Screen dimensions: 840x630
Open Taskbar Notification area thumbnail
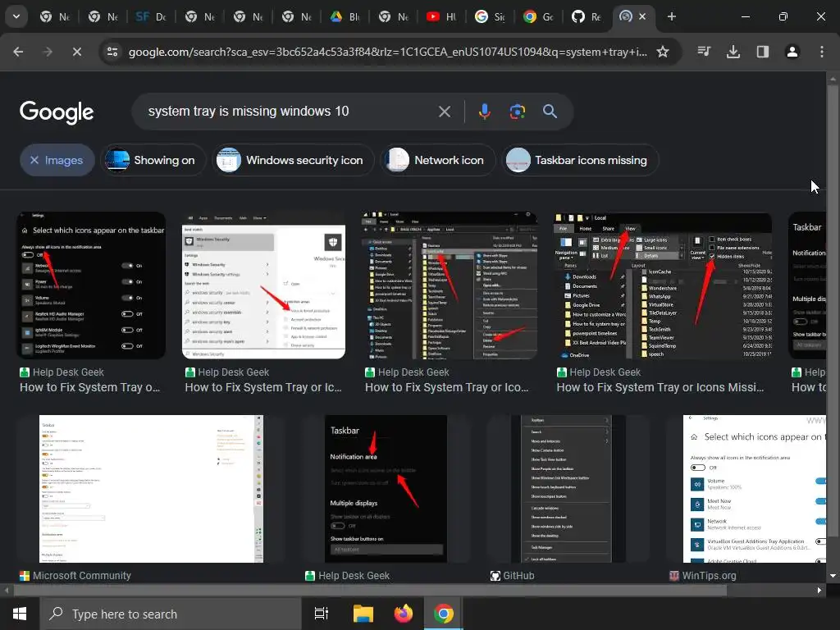[386, 489]
